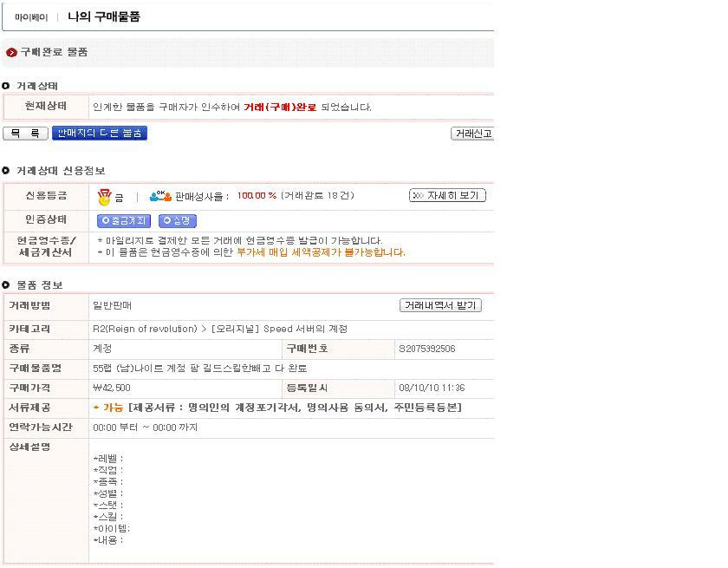Click the bullet icon next to 거래상대 신용정보
Image resolution: width=728 pixels, height=568 pixels.
(x=6, y=169)
